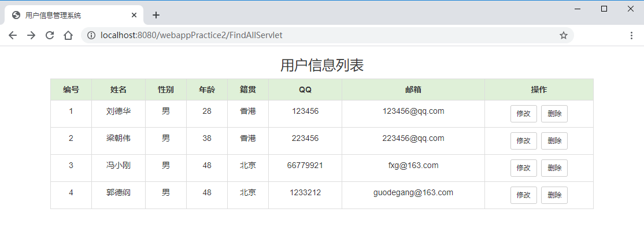Click the 用户信息列表 page heading
Image resolution: width=644 pixels, height=242 pixels.
(322, 65)
